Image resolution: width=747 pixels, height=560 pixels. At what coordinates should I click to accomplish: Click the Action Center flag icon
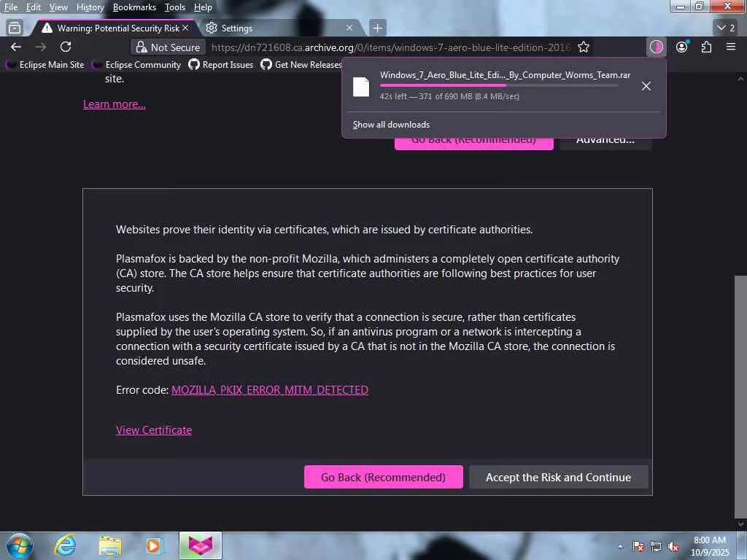(638, 546)
